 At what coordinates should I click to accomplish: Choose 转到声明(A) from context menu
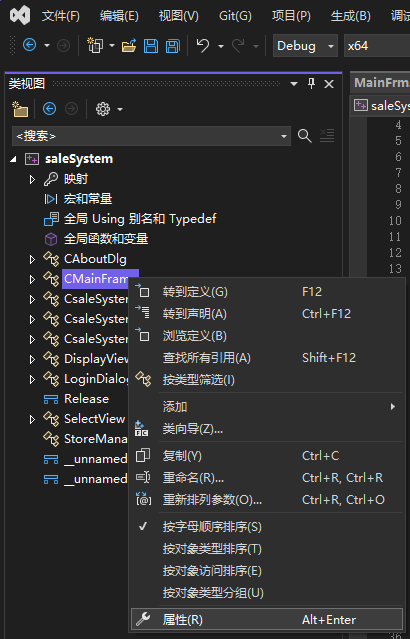(267, 313)
